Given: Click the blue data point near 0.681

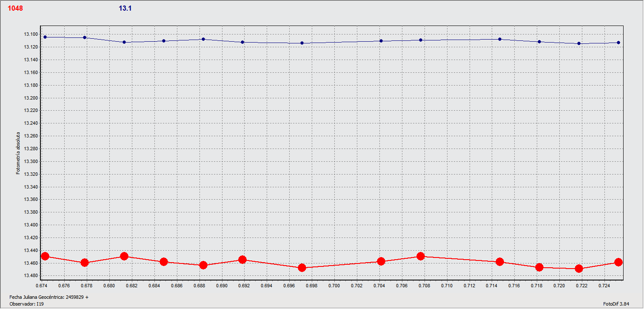Looking at the screenshot, I should tap(124, 42).
